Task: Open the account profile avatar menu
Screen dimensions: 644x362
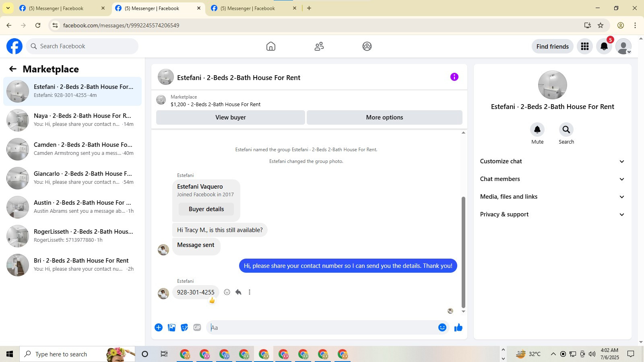Action: point(623,46)
